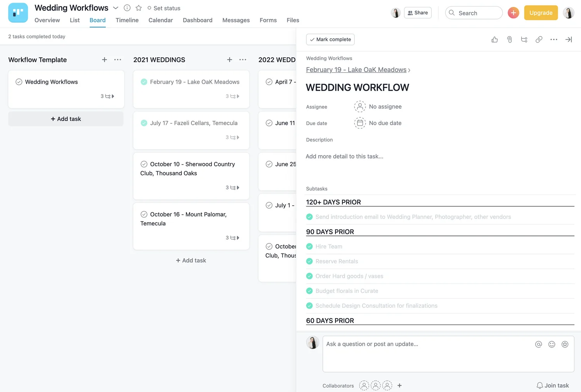Star the Wedding Workflows project
The image size is (581, 392).
click(x=139, y=8)
